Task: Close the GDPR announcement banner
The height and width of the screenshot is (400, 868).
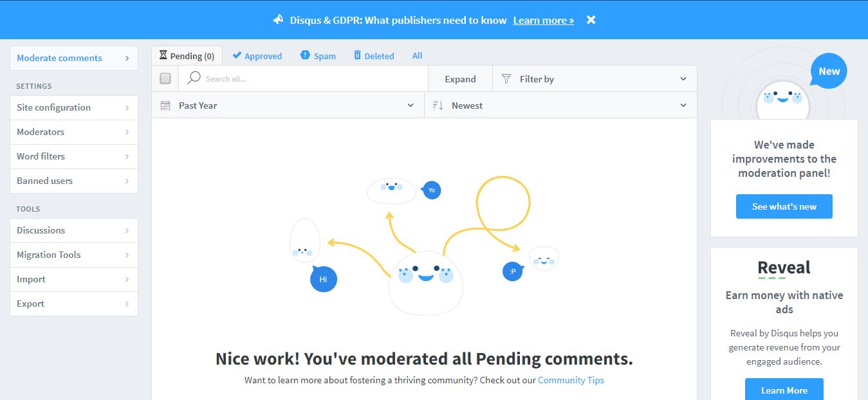Action: pos(591,20)
